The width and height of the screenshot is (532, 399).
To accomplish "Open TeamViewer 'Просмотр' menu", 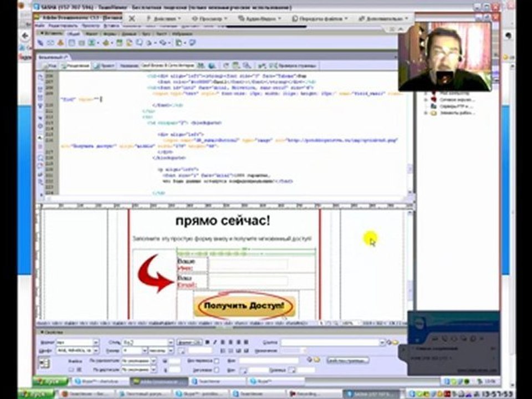I will (209, 19).
